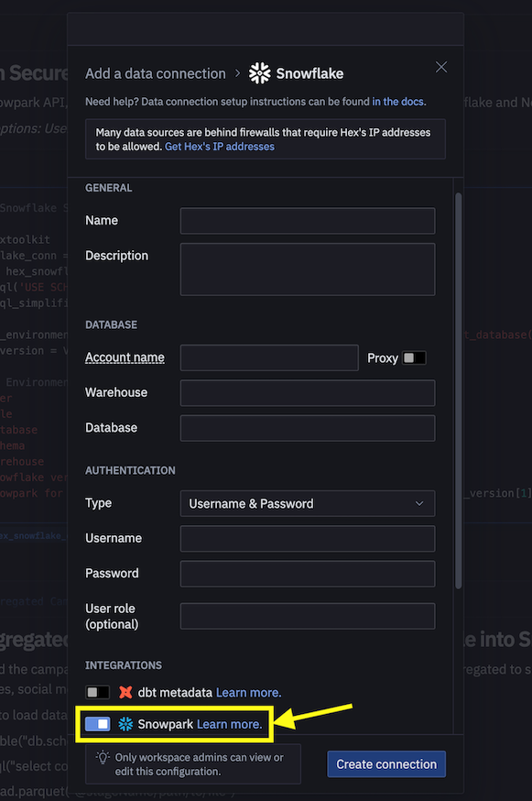
Task: Enable the Proxy toggle
Action: pyautogui.click(x=414, y=358)
